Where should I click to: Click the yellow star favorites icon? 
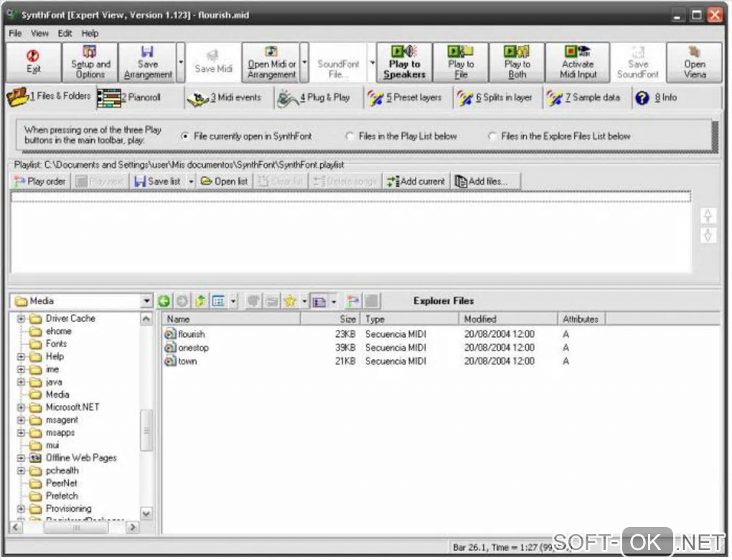290,301
